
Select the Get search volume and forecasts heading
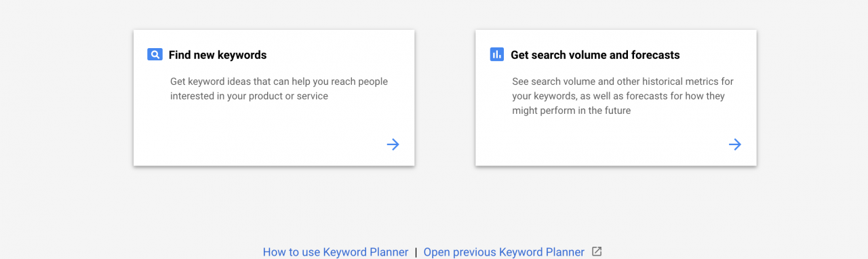pos(595,55)
